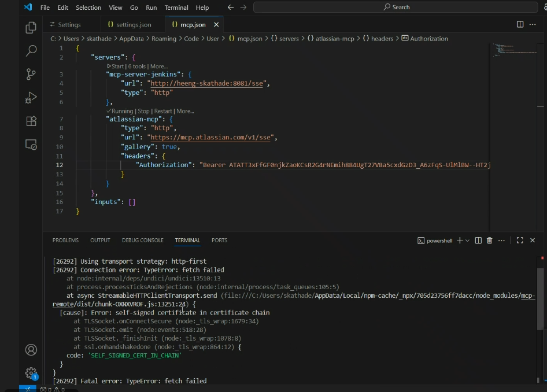The height and width of the screenshot is (392, 547).
Task: Click the VS Code logo icon
Action: point(28,7)
